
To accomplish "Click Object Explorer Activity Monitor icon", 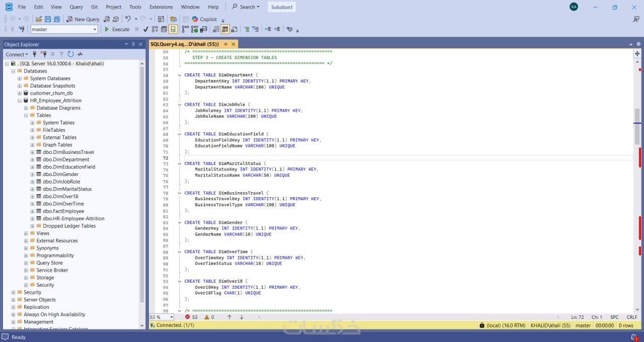I will pyautogui.click(x=79, y=54).
